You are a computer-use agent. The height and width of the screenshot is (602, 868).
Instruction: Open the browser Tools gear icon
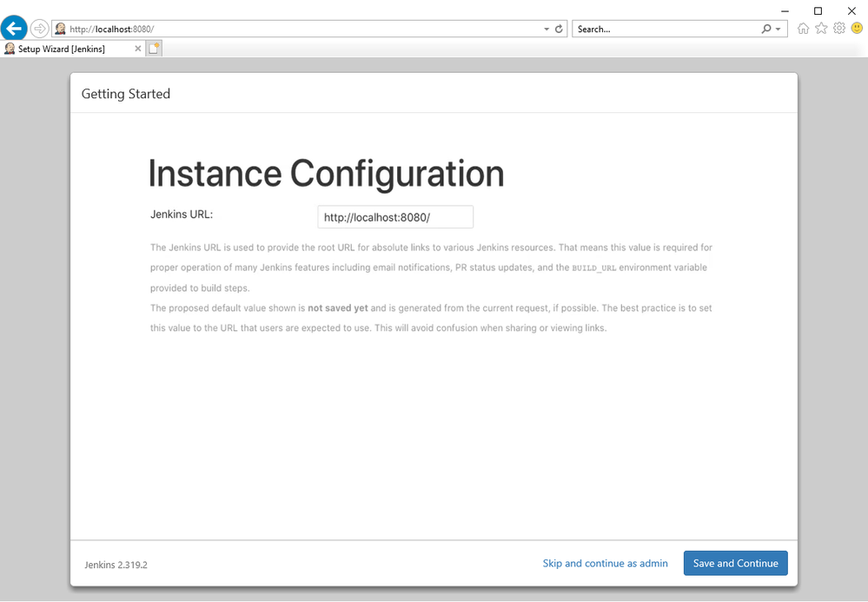[x=839, y=28]
